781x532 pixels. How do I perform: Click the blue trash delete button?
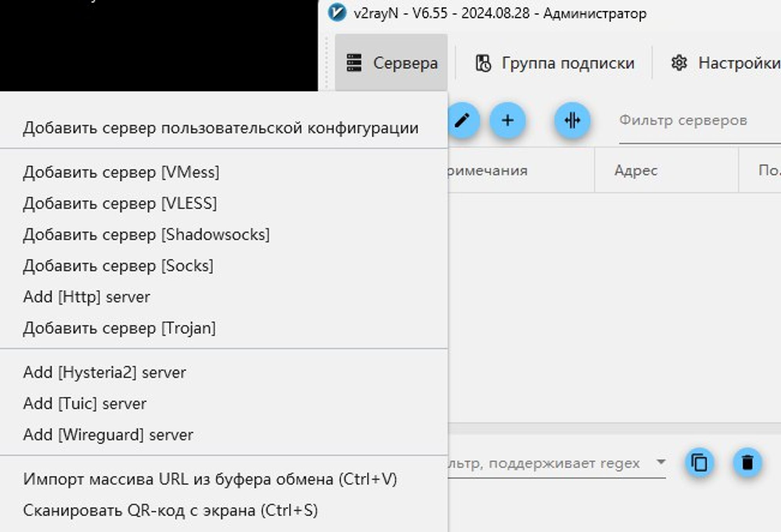pos(747,463)
